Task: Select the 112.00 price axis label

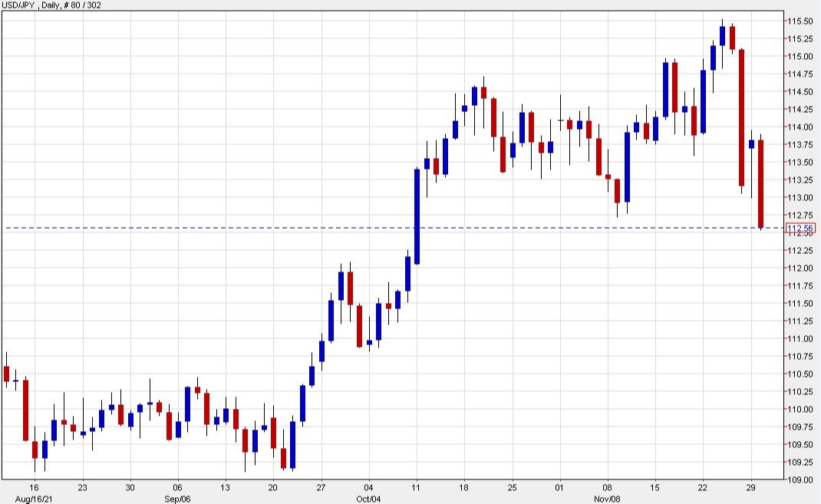Action: pos(800,268)
